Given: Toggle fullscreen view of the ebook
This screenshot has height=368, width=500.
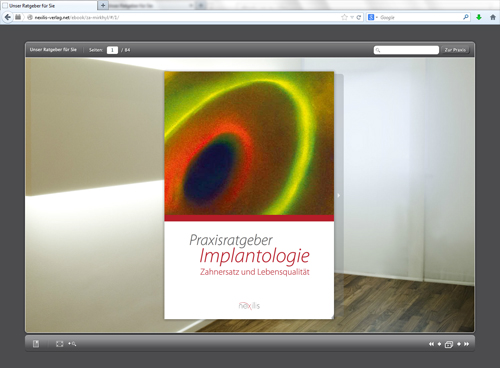Looking at the screenshot, I should point(59,344).
